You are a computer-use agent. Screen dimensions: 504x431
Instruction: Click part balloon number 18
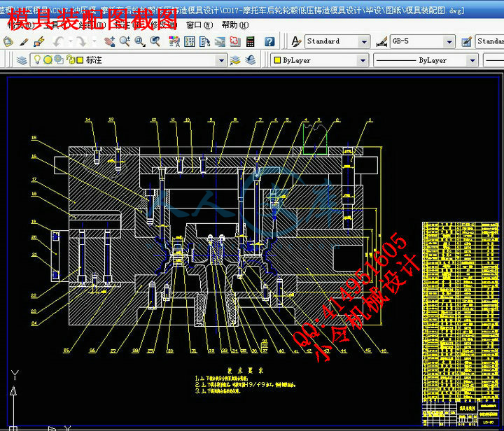(x=111, y=120)
